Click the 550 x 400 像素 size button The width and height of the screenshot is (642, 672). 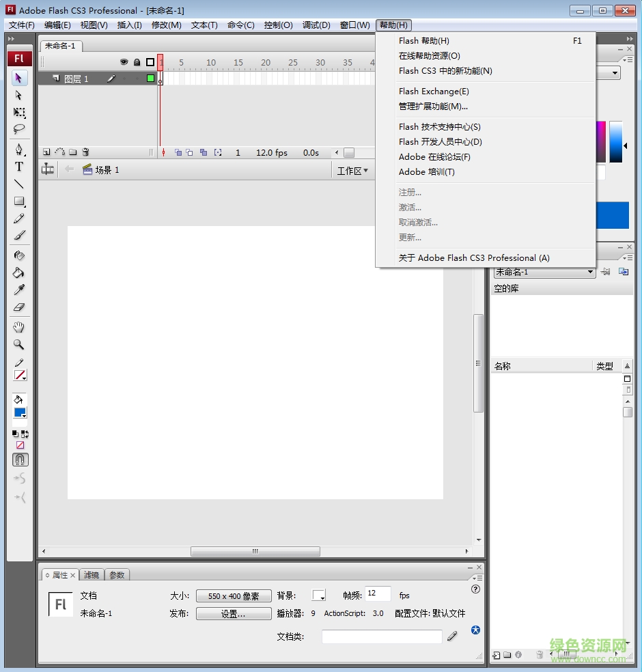tap(233, 595)
